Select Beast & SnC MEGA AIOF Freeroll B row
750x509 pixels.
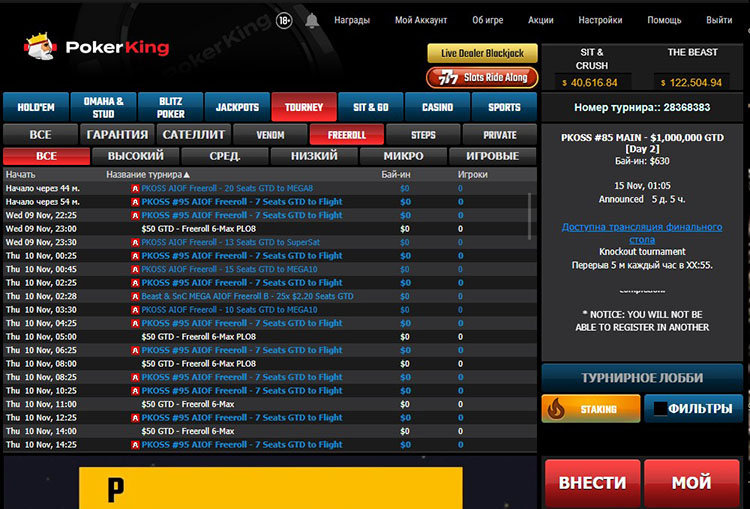click(x=270, y=296)
